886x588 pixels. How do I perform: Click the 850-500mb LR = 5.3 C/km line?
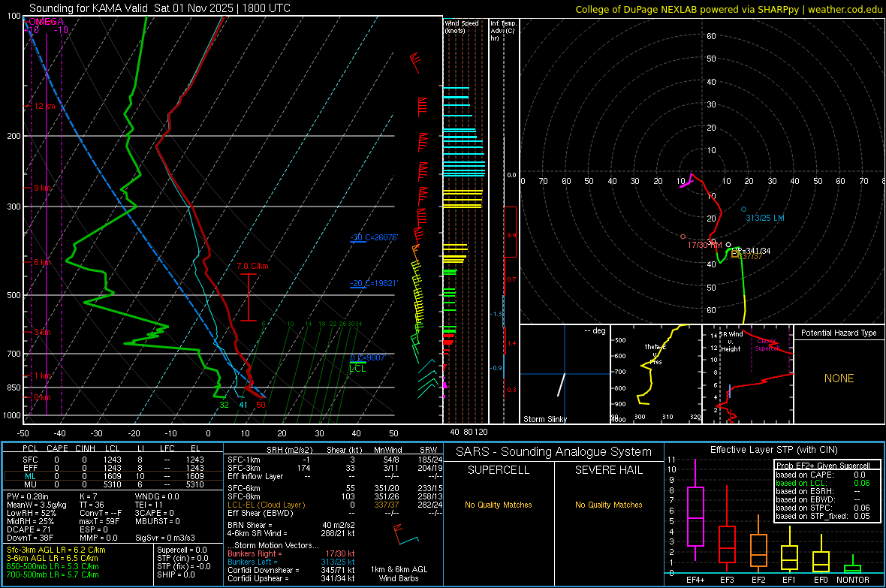[x=53, y=566]
